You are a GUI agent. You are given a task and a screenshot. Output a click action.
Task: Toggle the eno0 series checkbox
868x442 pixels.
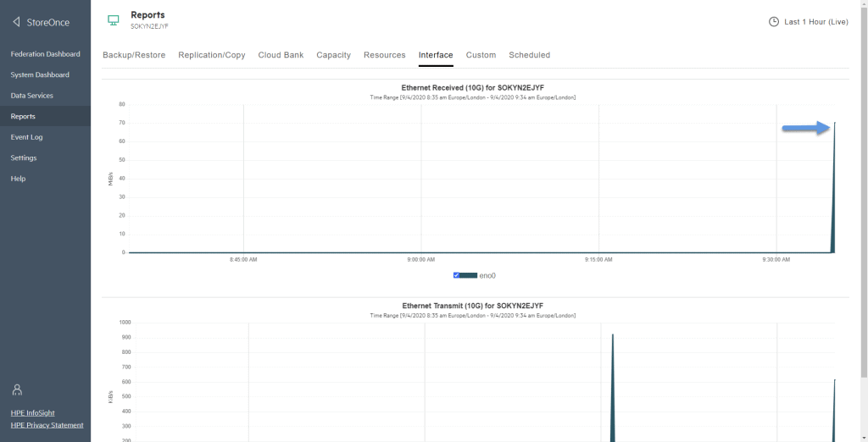pos(456,275)
